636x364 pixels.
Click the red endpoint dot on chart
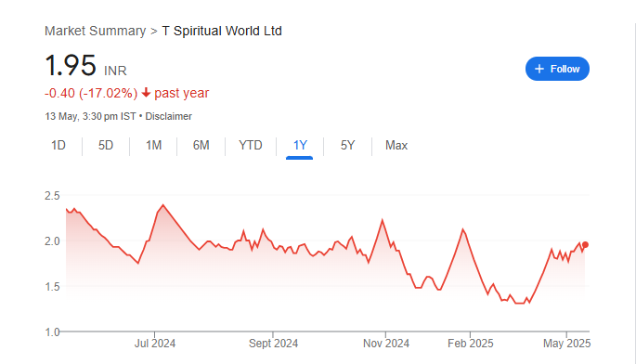coord(585,245)
